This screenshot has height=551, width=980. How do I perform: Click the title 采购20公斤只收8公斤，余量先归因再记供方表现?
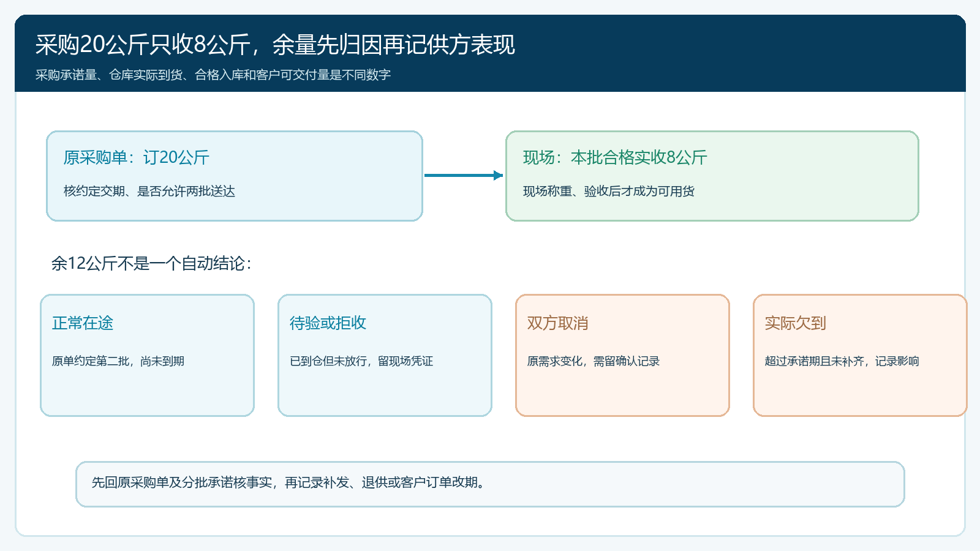275,45
